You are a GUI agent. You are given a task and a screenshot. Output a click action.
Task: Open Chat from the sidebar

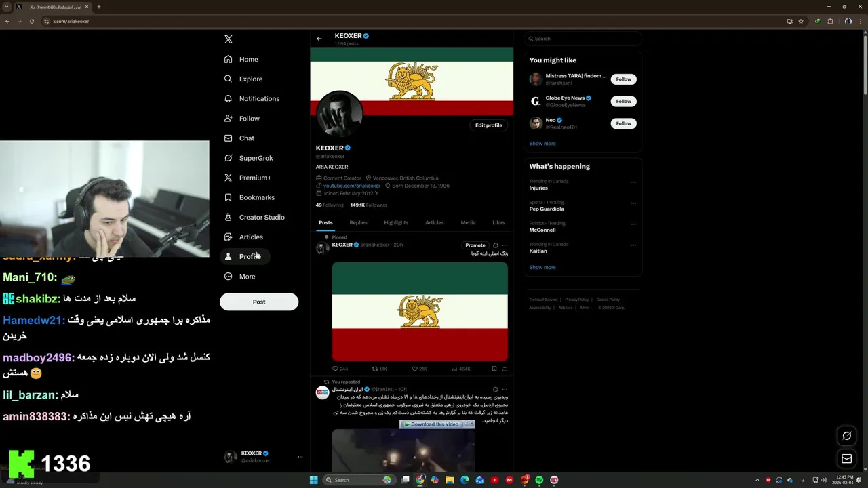[x=239, y=138]
